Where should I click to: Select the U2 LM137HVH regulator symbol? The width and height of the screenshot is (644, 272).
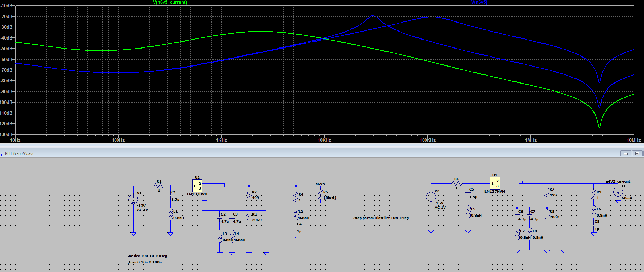(197, 186)
